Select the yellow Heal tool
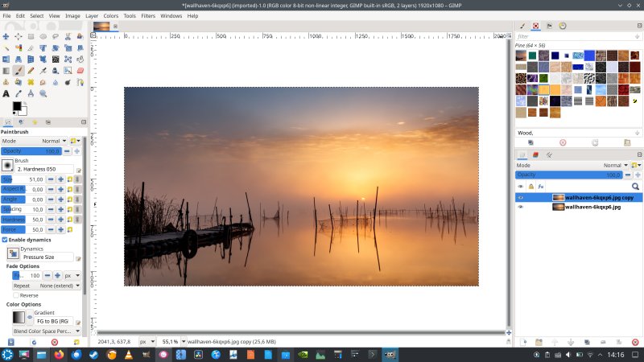The image size is (644, 362). 31,82
